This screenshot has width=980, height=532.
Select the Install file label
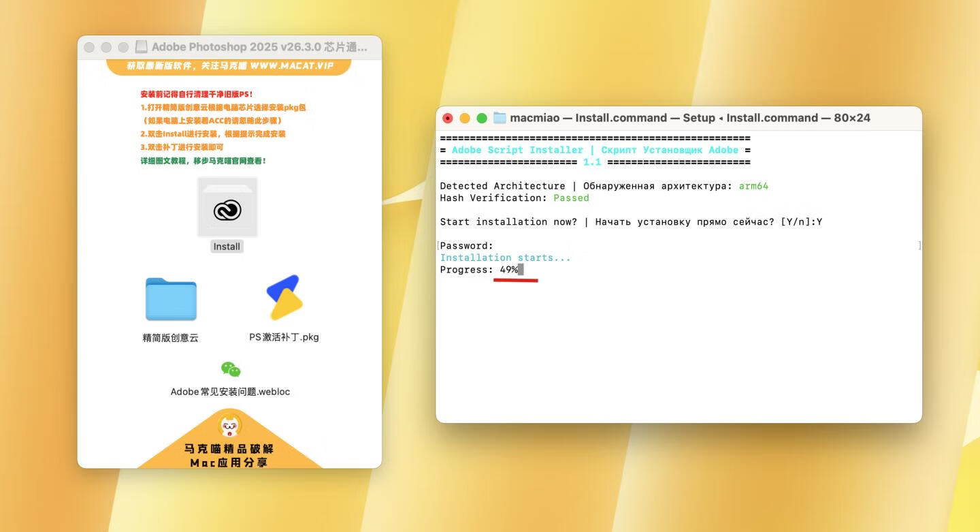227,247
